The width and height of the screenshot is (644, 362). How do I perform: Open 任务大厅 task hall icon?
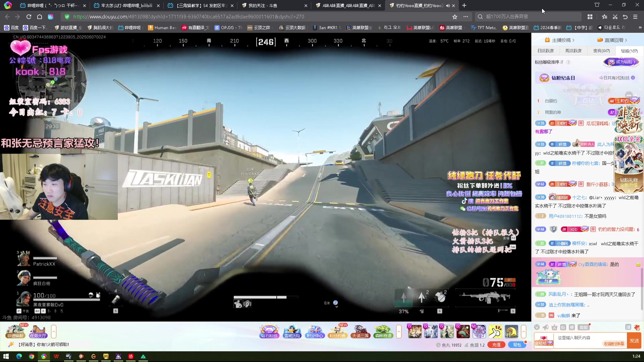click(x=38, y=331)
